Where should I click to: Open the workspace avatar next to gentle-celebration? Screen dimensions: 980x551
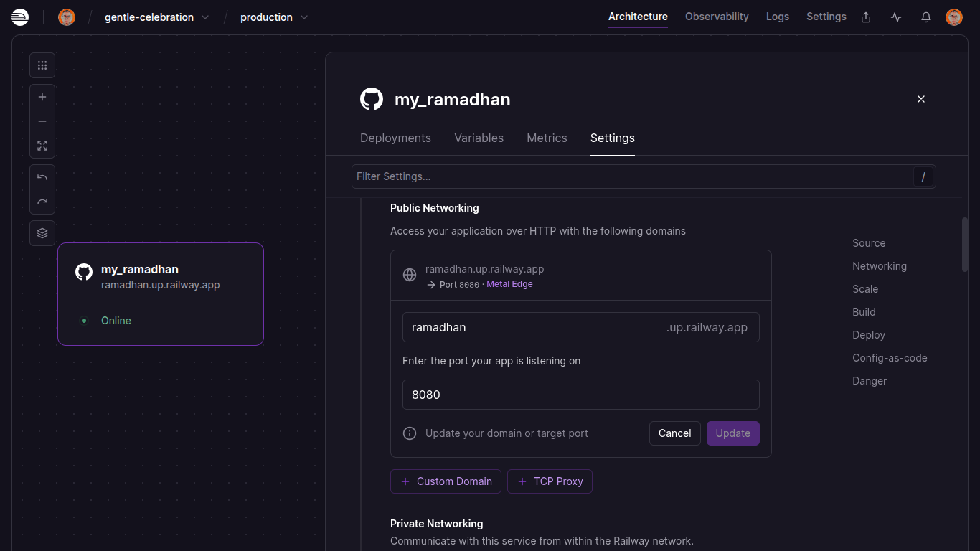67,17
